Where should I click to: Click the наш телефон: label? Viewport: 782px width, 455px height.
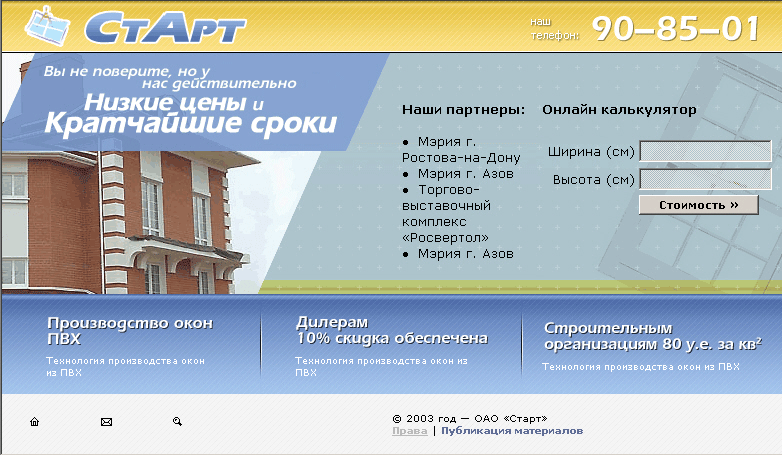[x=554, y=28]
